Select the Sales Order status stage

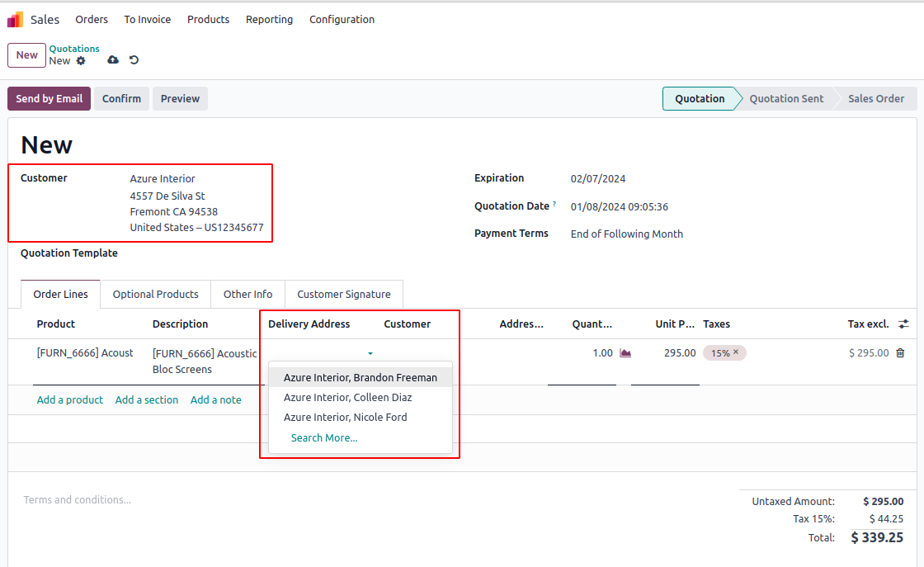pos(875,98)
